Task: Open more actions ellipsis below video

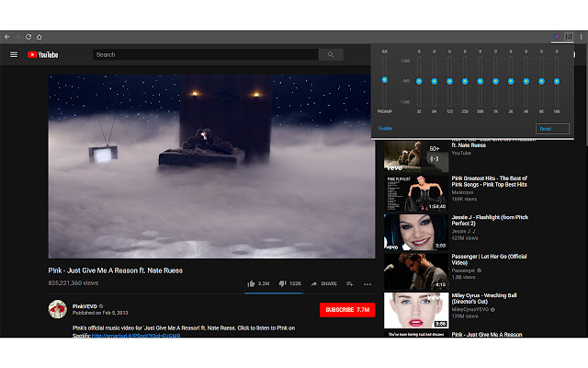Action: point(367,283)
